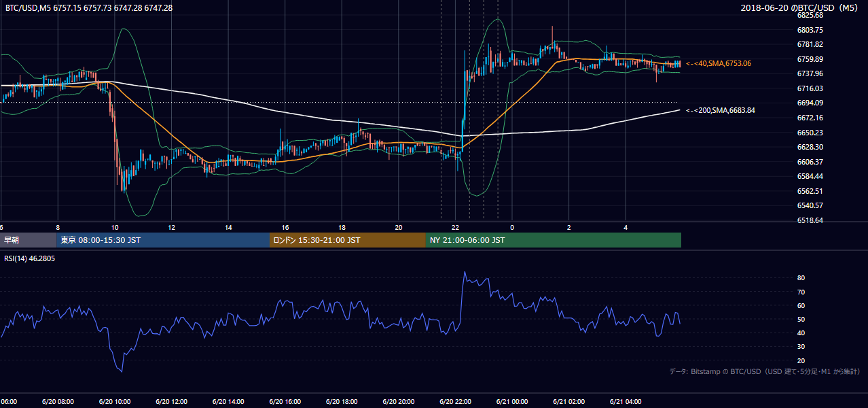
Task: Select the 40 SMA 6753.06 label
Action: 719,63
